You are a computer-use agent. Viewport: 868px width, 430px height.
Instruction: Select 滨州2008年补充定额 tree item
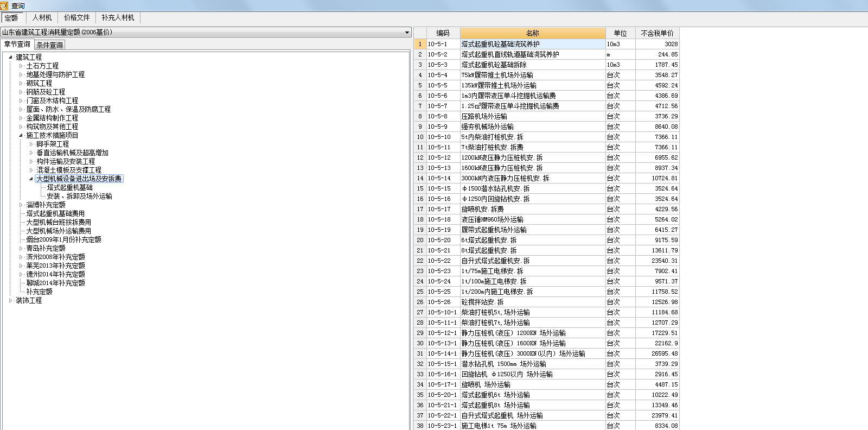(55, 257)
